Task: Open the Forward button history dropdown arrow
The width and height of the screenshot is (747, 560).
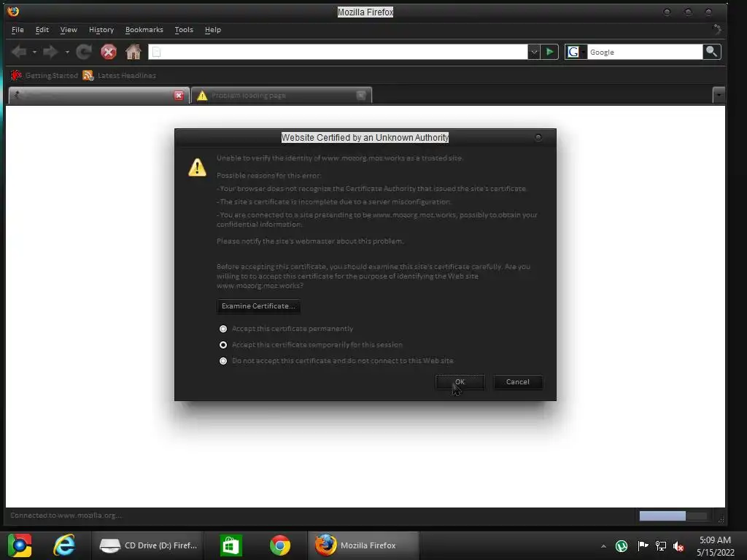Action: click(67, 52)
